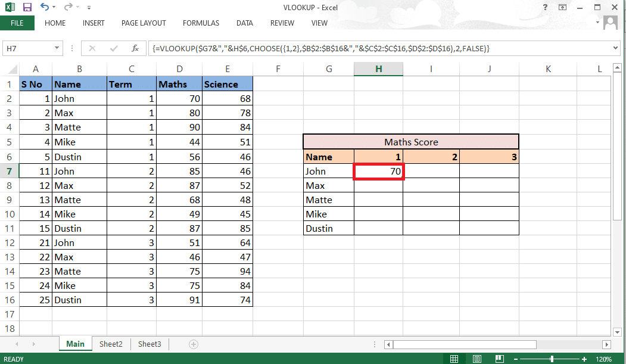Click the Cancel X icon in formula bar

[x=92, y=48]
